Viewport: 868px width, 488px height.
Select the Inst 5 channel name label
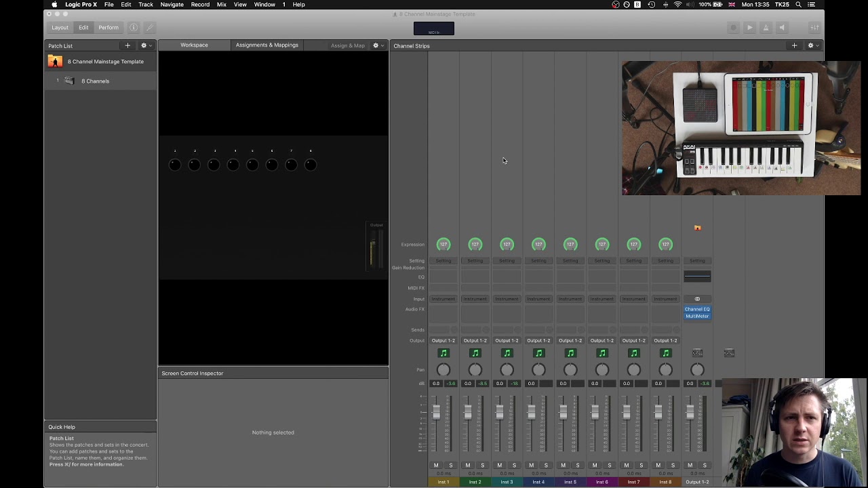pos(570,482)
